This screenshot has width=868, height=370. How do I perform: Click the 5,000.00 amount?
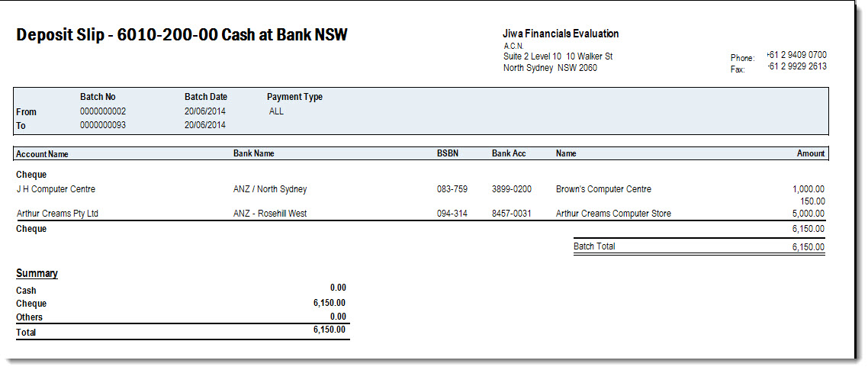(x=809, y=214)
